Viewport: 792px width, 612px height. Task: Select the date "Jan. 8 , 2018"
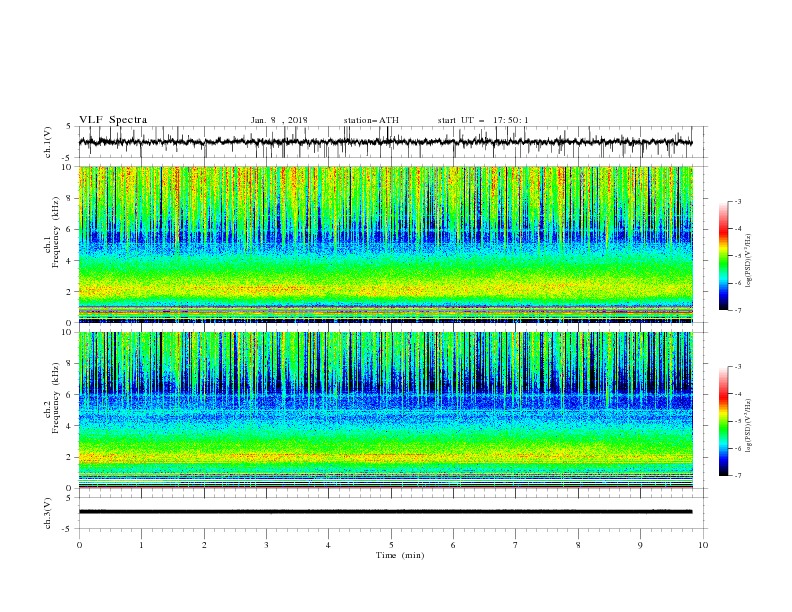pos(279,120)
